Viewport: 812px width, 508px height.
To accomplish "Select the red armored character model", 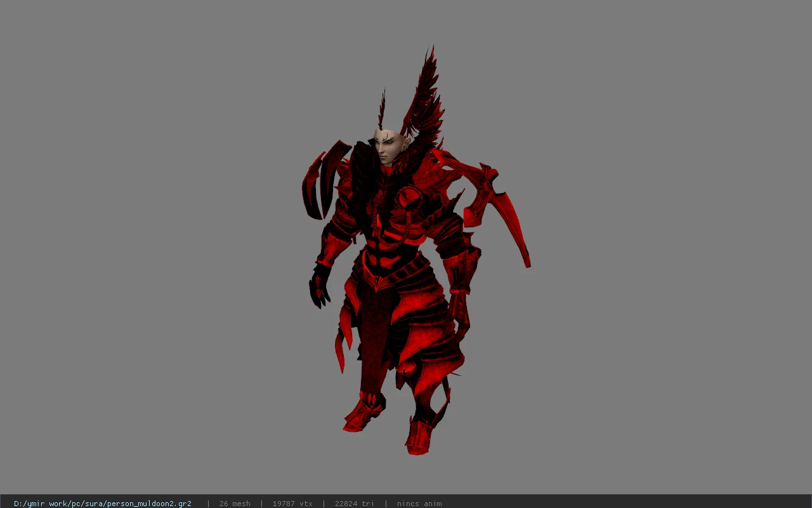I will click(416, 251).
